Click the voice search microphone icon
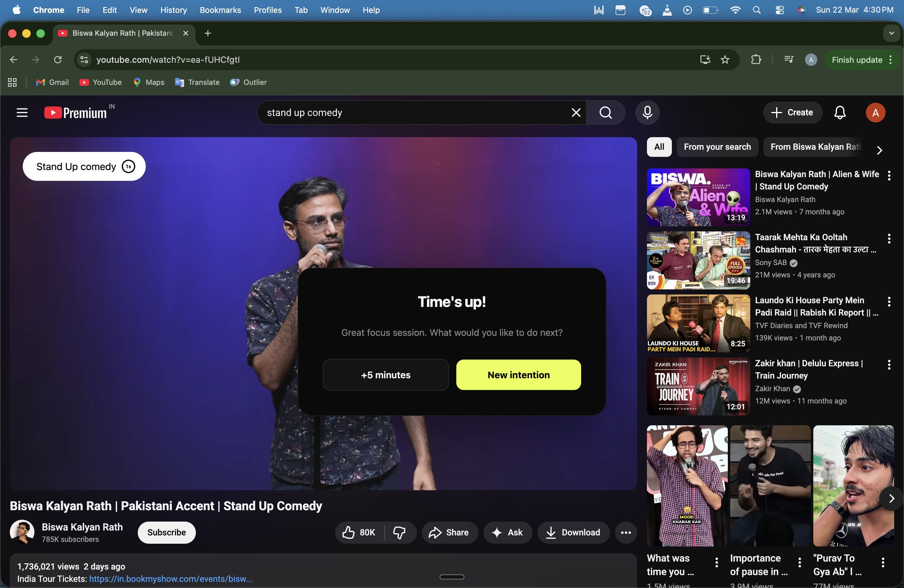The width and height of the screenshot is (904, 588). point(647,113)
